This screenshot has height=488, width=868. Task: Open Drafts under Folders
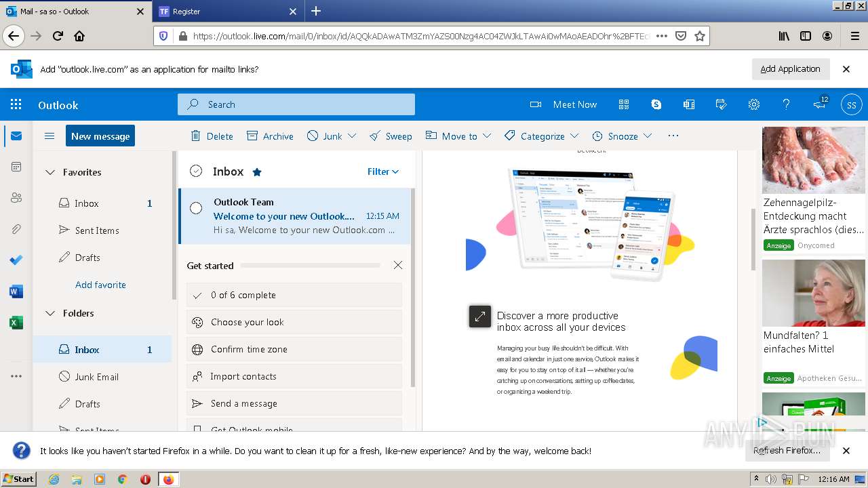pos(102,404)
